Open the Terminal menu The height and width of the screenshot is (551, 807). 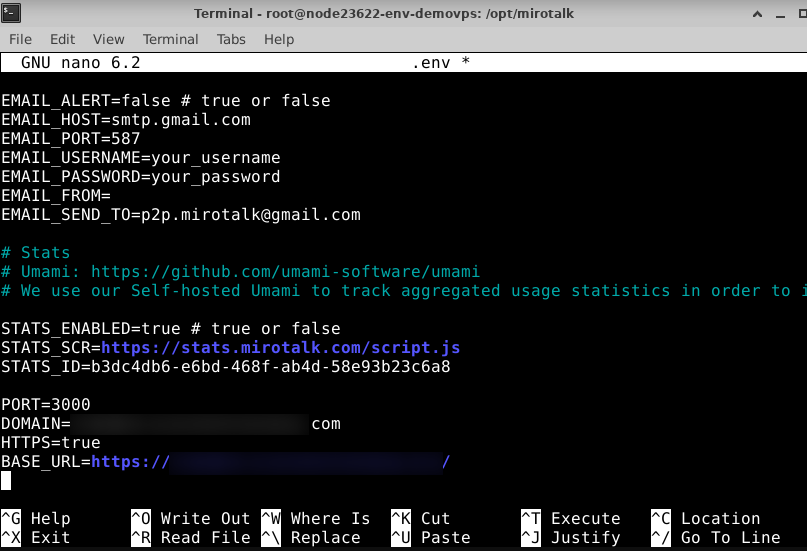point(170,39)
